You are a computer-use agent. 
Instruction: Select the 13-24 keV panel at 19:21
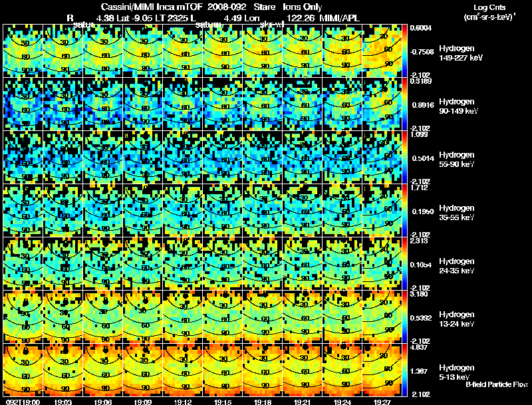(303, 317)
